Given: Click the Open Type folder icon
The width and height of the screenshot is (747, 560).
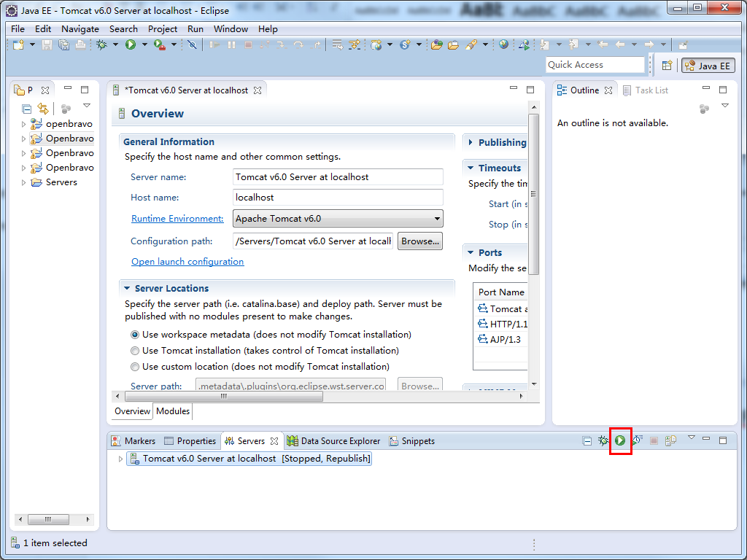Looking at the screenshot, I should pyautogui.click(x=437, y=44).
